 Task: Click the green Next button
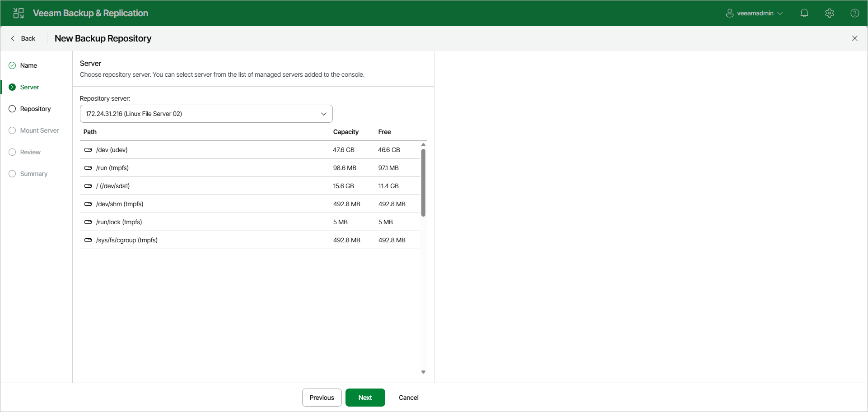(x=365, y=398)
